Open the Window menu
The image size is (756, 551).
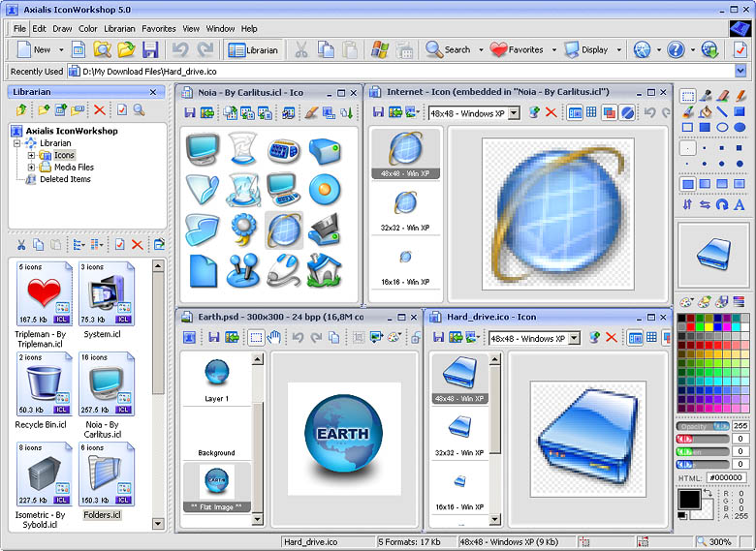(220, 29)
